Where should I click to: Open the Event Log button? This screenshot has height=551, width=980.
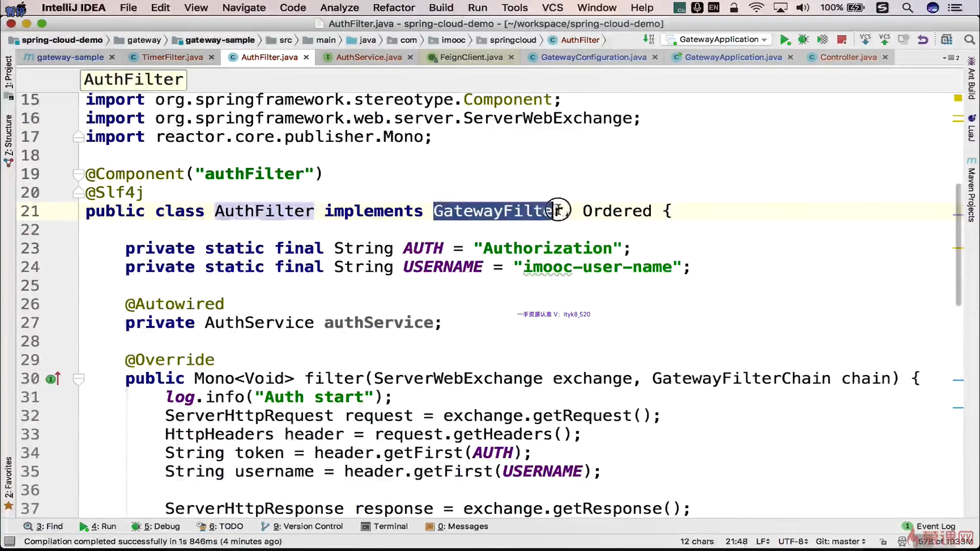coord(935,527)
